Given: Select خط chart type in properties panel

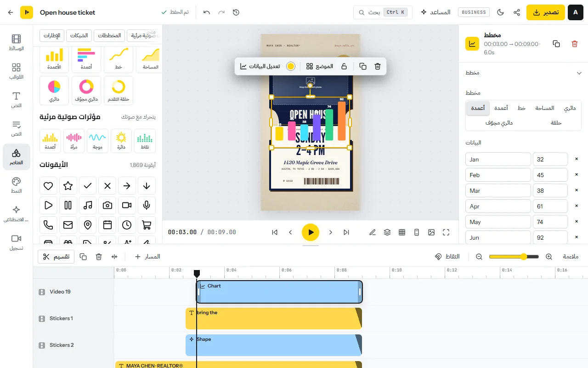Looking at the screenshot, I should [x=521, y=108].
